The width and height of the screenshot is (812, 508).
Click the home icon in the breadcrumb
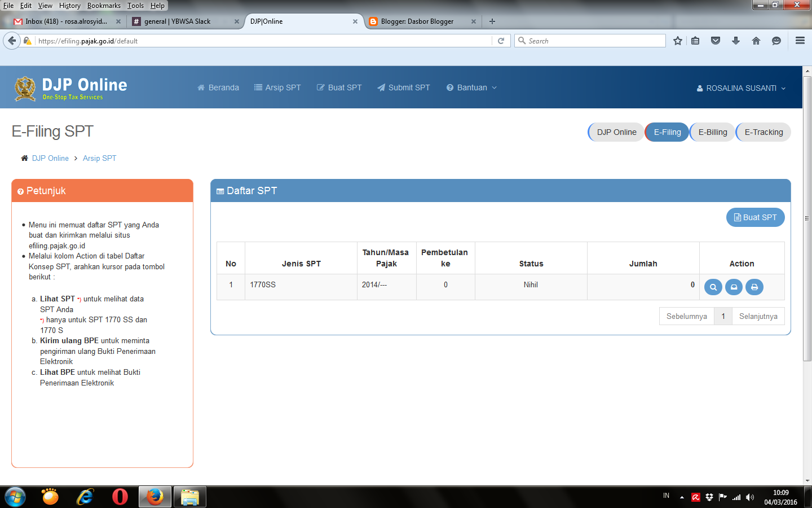pos(24,158)
